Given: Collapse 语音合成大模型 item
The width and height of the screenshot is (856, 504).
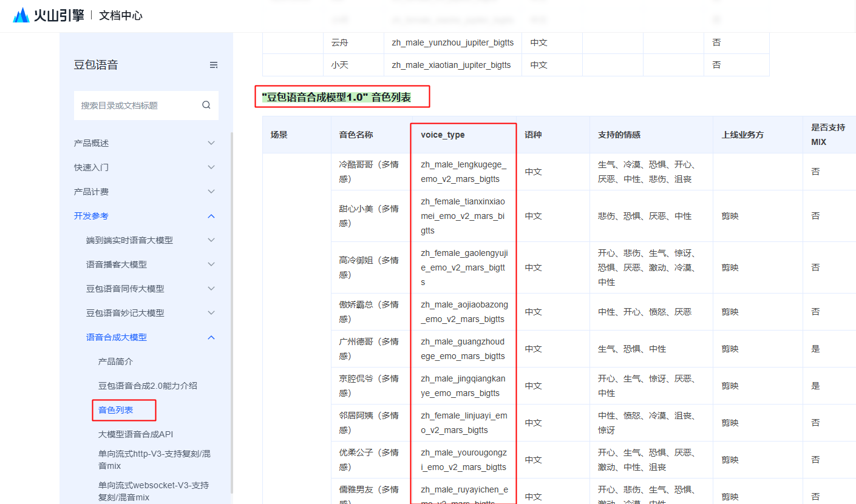Looking at the screenshot, I should point(151,337).
